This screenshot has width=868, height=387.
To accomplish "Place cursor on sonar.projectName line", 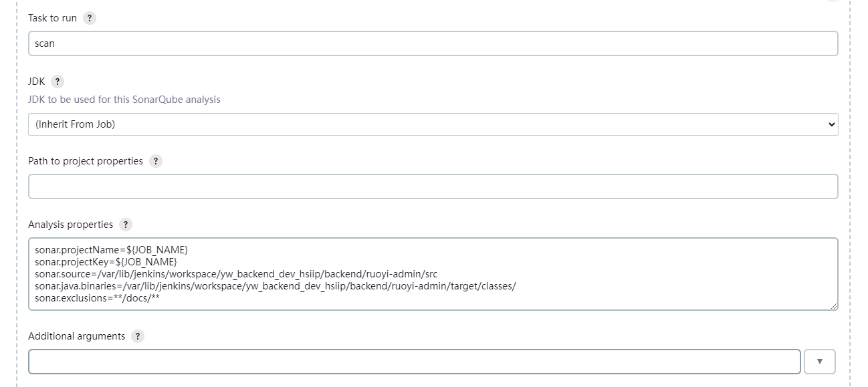I will point(112,249).
